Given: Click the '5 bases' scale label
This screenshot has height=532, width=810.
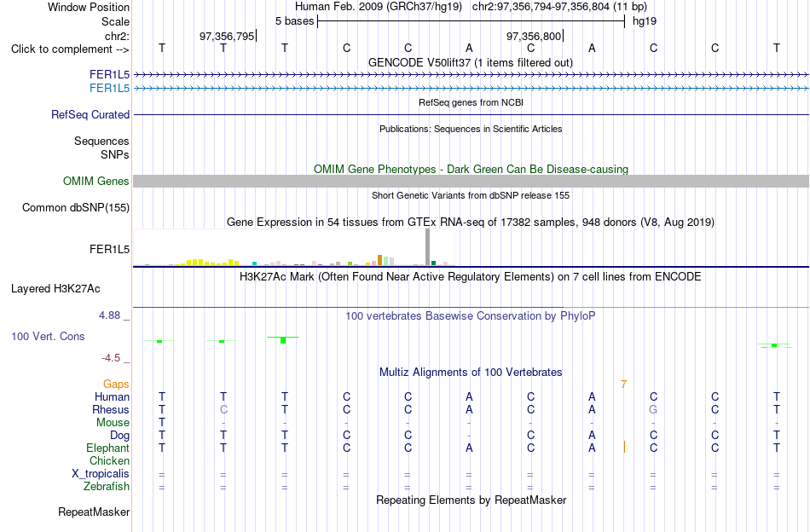Looking at the screenshot, I should [x=294, y=21].
